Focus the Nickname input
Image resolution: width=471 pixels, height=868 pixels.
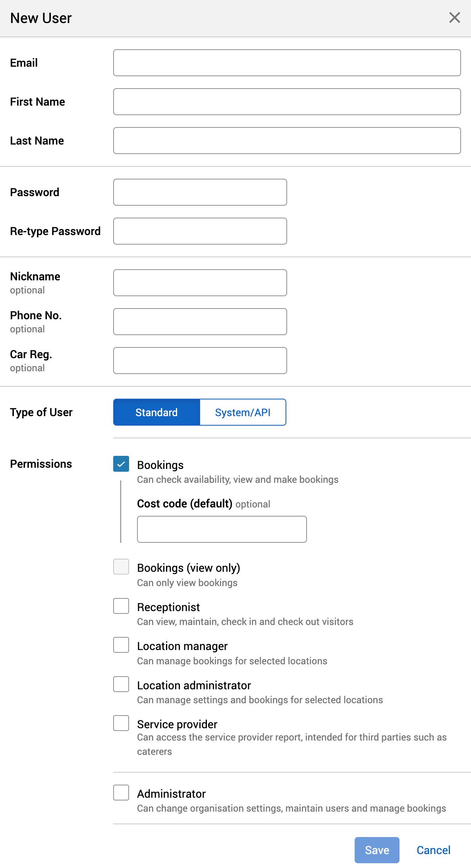(200, 282)
